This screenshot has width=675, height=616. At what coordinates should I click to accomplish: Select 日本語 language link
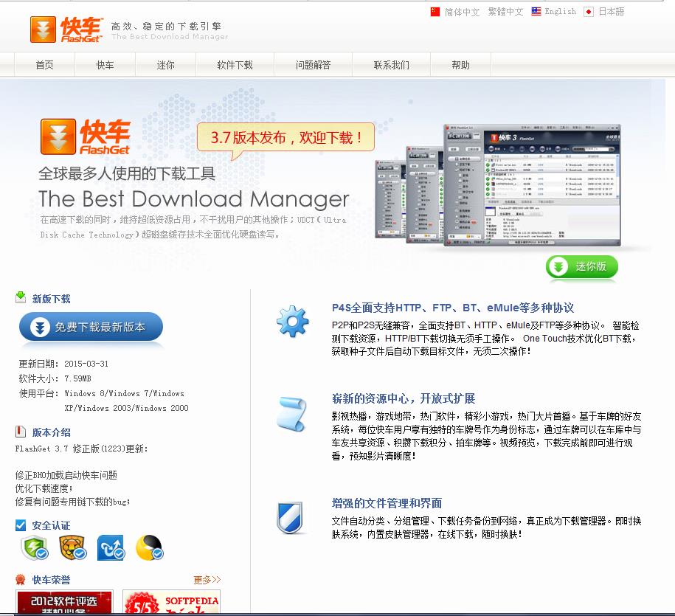click(612, 12)
